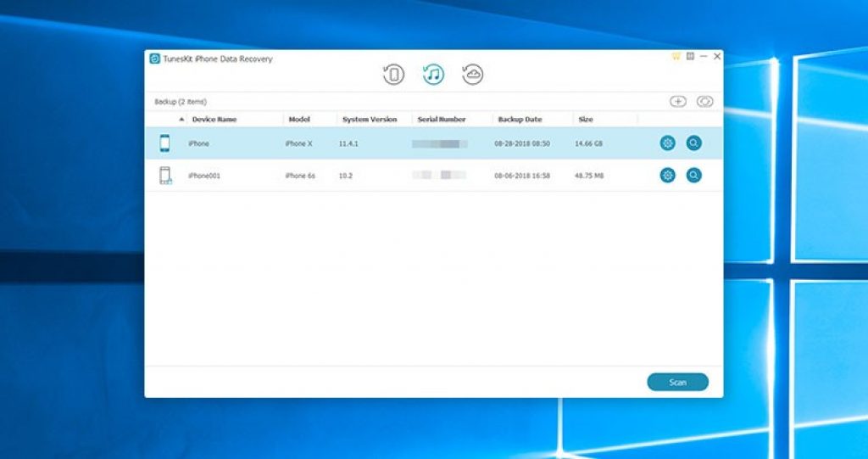Click the '08-28-2018 08:50' backup date
Viewport: 868px width, 459px height.
[522, 143]
